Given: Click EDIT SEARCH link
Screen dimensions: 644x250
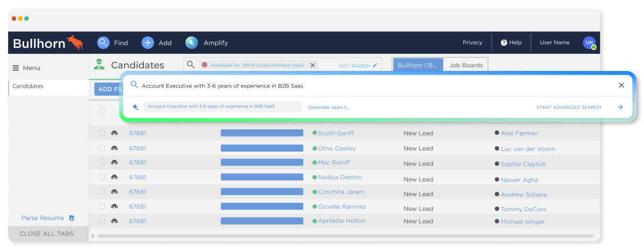Looking at the screenshot, I should (355, 66).
